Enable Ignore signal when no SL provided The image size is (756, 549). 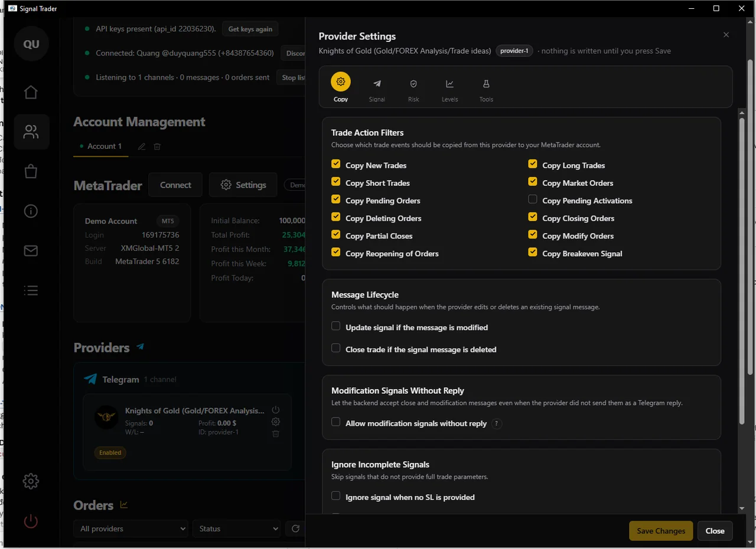pos(335,496)
